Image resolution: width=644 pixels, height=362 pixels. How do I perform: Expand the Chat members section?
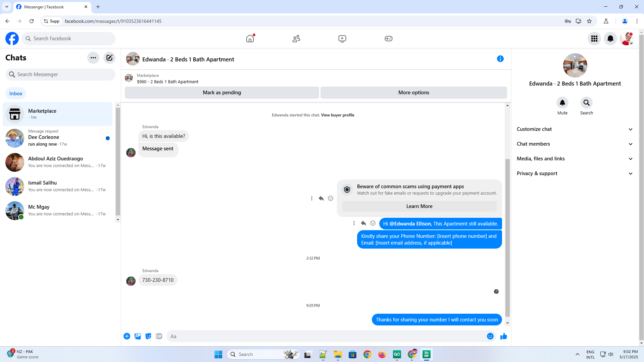click(x=575, y=144)
